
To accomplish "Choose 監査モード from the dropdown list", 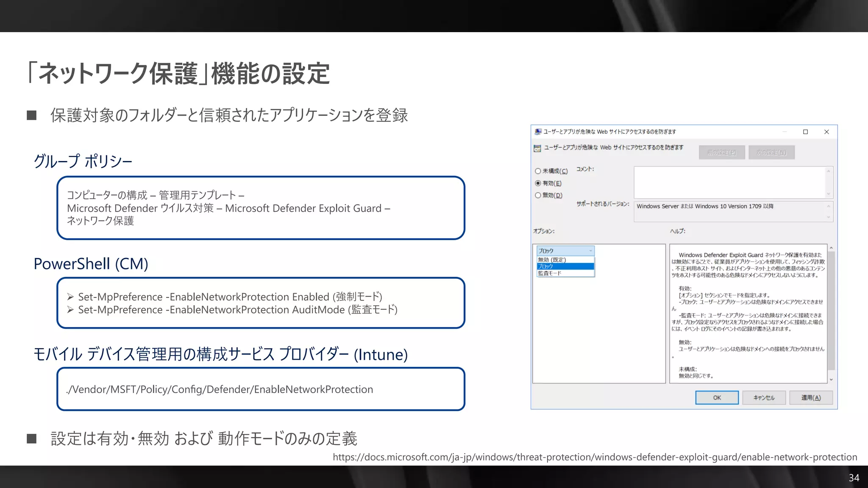I will coord(565,273).
